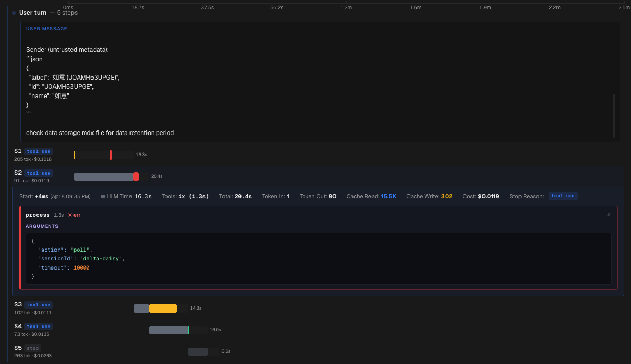The image size is (631, 364).
Task: Click the S2 tool use badge
Action: point(39,173)
